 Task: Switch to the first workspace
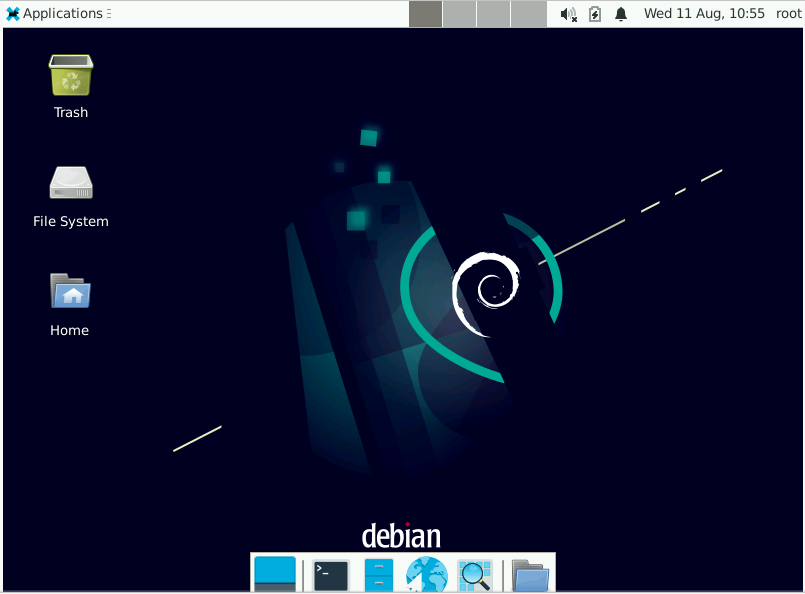click(x=426, y=14)
